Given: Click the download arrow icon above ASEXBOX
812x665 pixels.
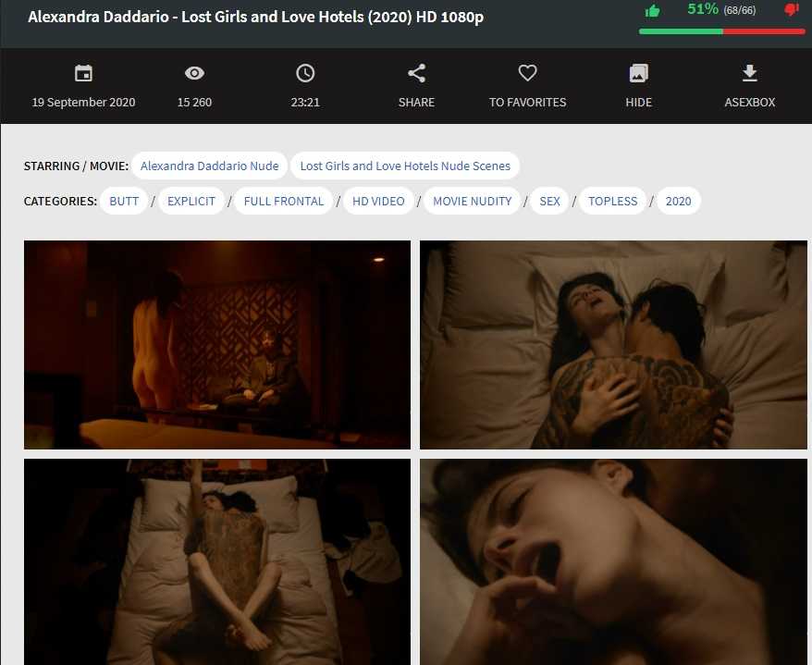Looking at the screenshot, I should pos(750,73).
